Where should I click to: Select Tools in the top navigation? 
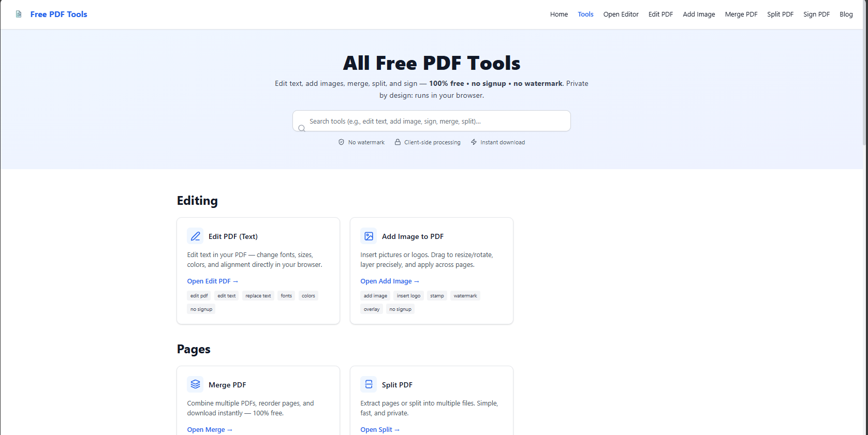[585, 14]
